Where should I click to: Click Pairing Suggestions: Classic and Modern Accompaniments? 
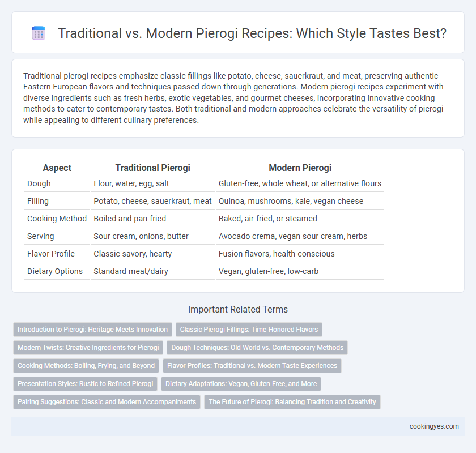107,402
